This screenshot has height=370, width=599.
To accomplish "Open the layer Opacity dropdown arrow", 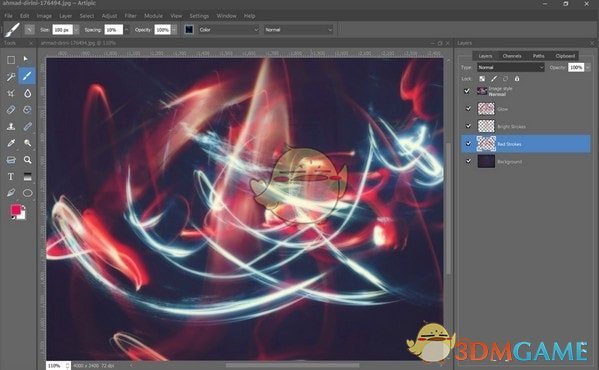I will [588, 67].
